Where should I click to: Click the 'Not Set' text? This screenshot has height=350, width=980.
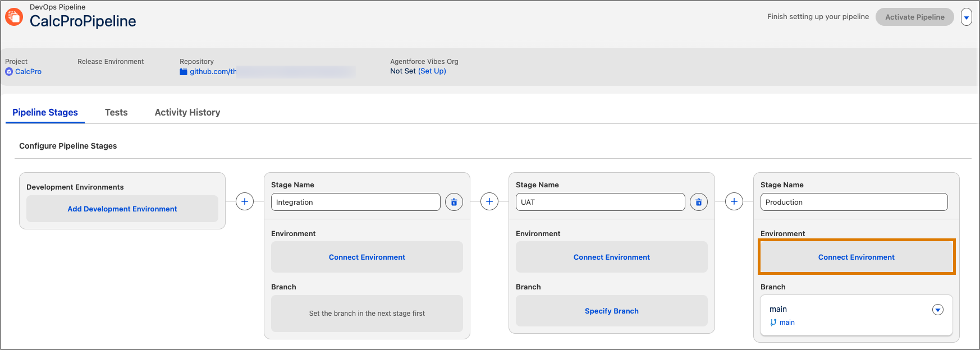tap(403, 71)
